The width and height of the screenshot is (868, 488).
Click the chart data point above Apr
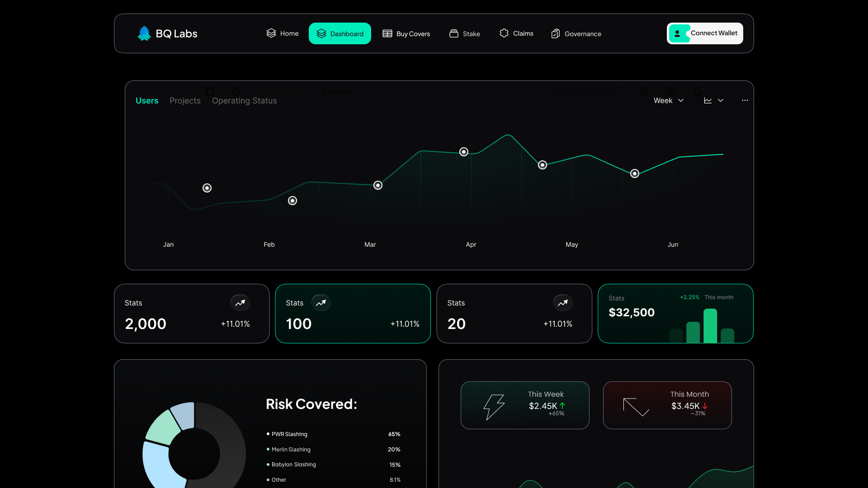tap(464, 152)
